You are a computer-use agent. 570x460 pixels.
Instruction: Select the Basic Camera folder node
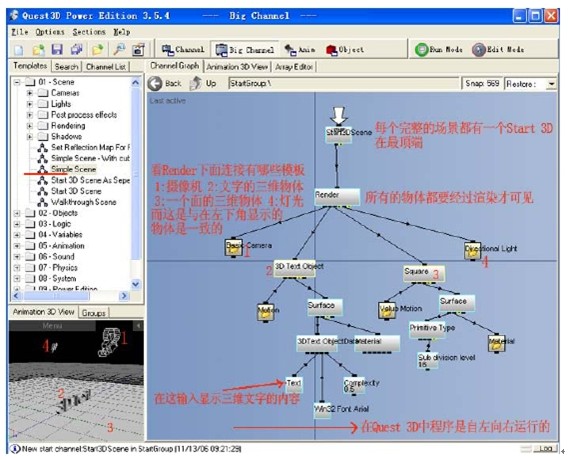233,247
